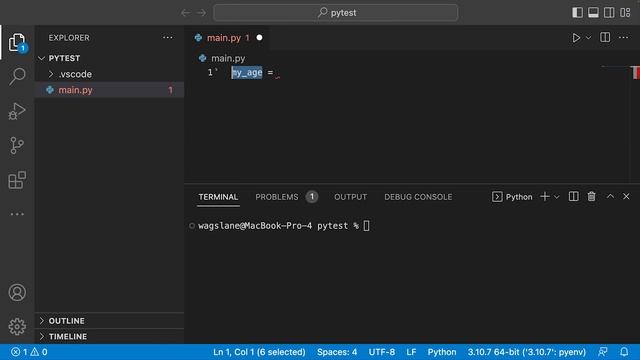Open the feedback icon in status bar
The height and width of the screenshot is (360, 640).
pos(602,352)
